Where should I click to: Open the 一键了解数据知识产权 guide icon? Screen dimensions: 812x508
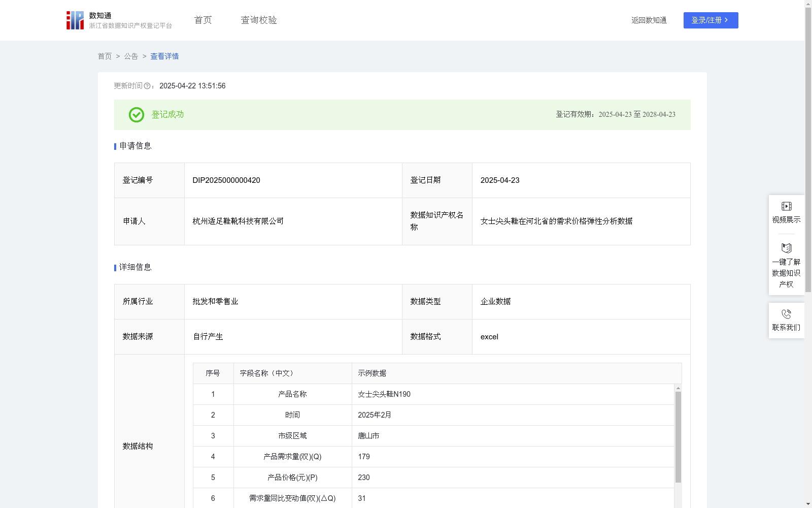pos(786,248)
